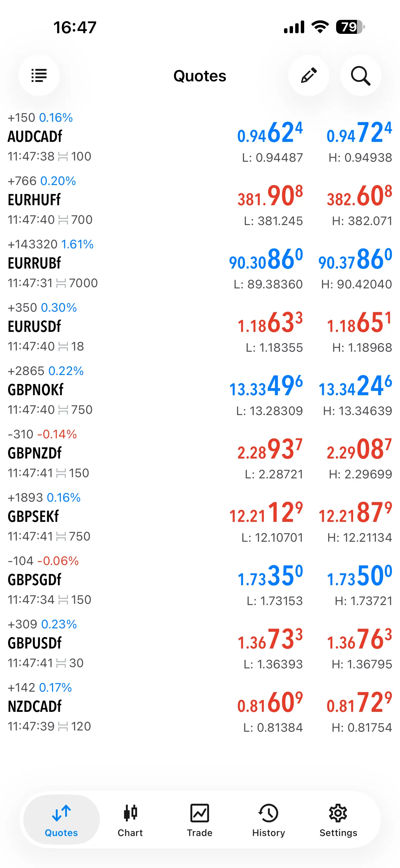Tap GBPSGDf bid price 1.73350
The width and height of the screenshot is (400, 868).
point(270,577)
